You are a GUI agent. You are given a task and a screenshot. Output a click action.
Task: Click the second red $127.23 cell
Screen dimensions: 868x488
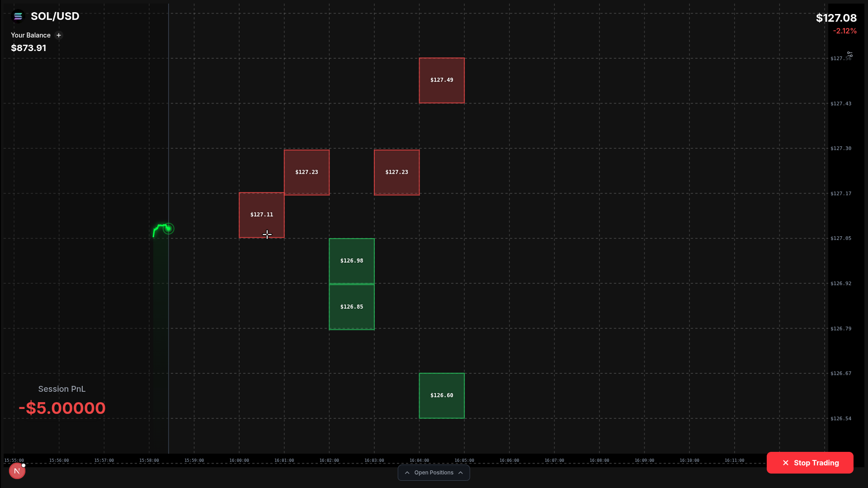pyautogui.click(x=396, y=172)
